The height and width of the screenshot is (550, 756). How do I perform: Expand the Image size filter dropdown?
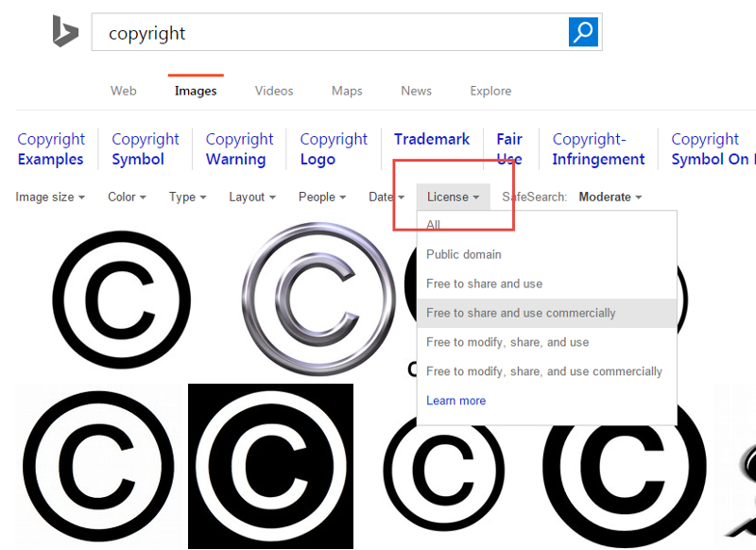tap(50, 198)
